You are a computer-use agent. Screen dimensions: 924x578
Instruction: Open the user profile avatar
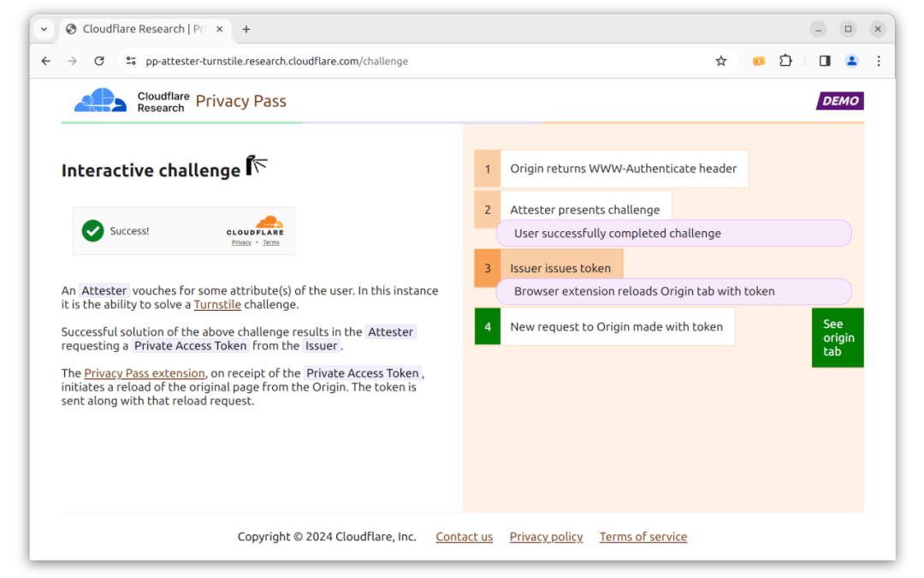(x=851, y=61)
